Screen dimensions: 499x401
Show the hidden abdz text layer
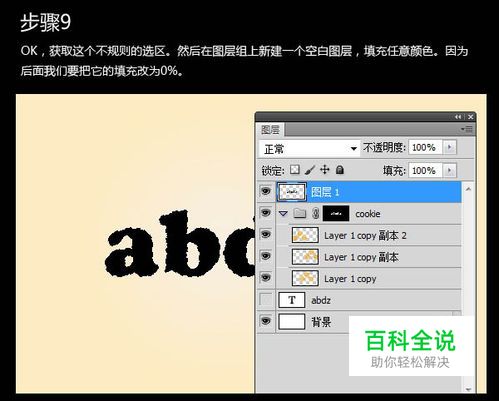(266, 299)
